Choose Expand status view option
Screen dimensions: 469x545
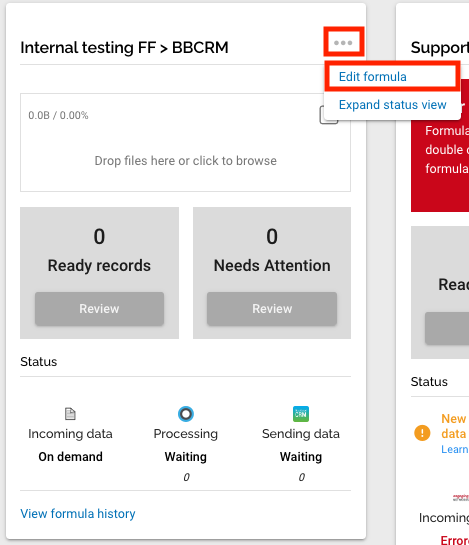(393, 105)
